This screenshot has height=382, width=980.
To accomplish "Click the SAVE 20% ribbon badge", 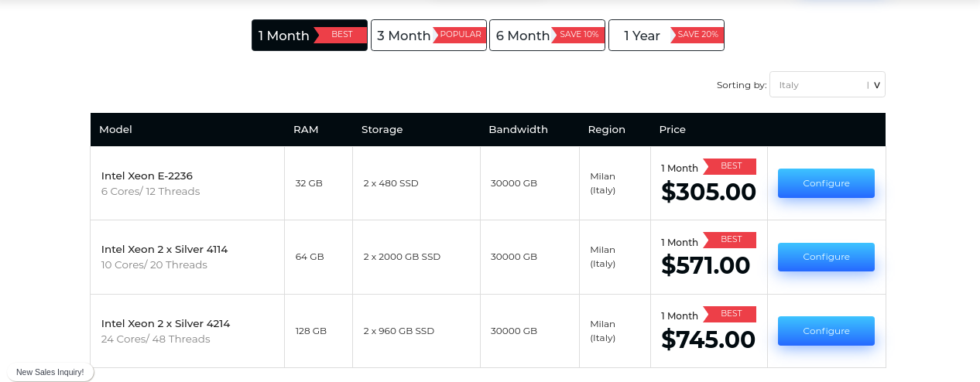I will (x=698, y=35).
